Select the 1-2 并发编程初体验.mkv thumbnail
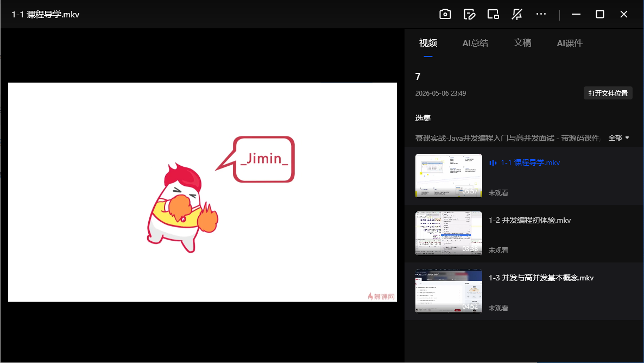 coord(449,233)
